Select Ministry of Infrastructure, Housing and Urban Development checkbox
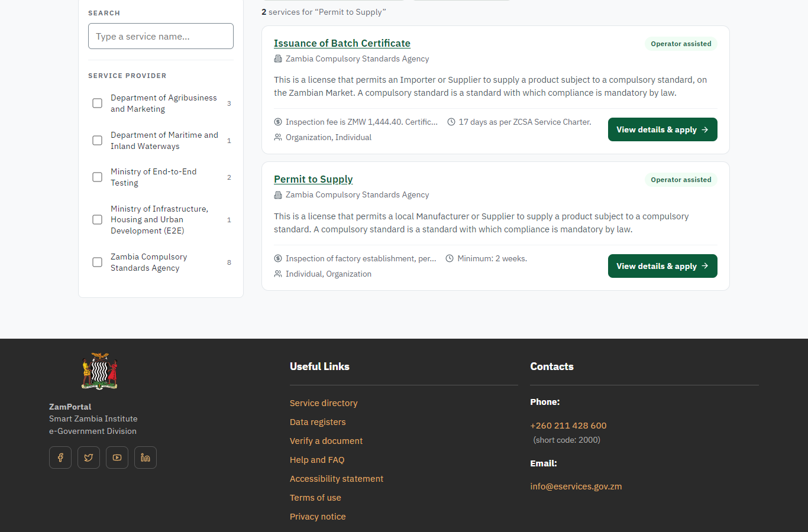 98,220
